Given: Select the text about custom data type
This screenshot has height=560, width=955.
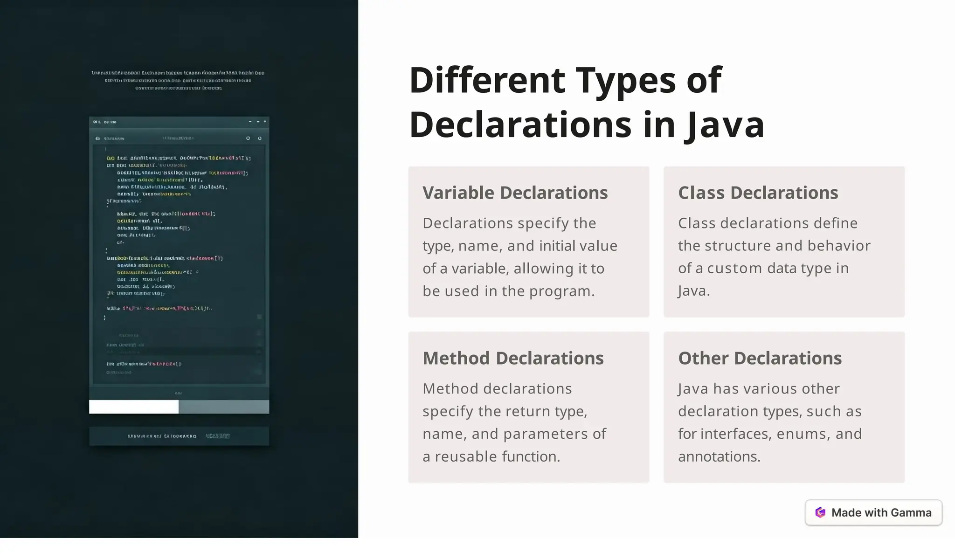Looking at the screenshot, I should [774, 257].
